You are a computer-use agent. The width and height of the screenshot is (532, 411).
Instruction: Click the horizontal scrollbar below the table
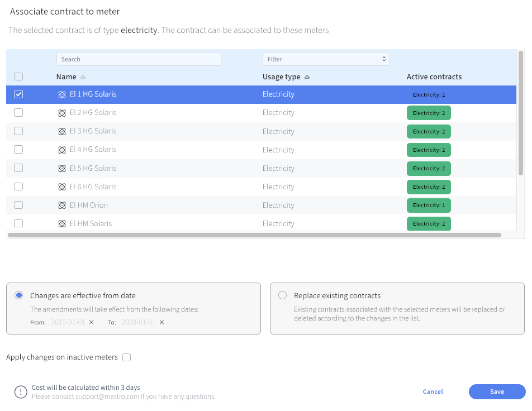pos(254,235)
